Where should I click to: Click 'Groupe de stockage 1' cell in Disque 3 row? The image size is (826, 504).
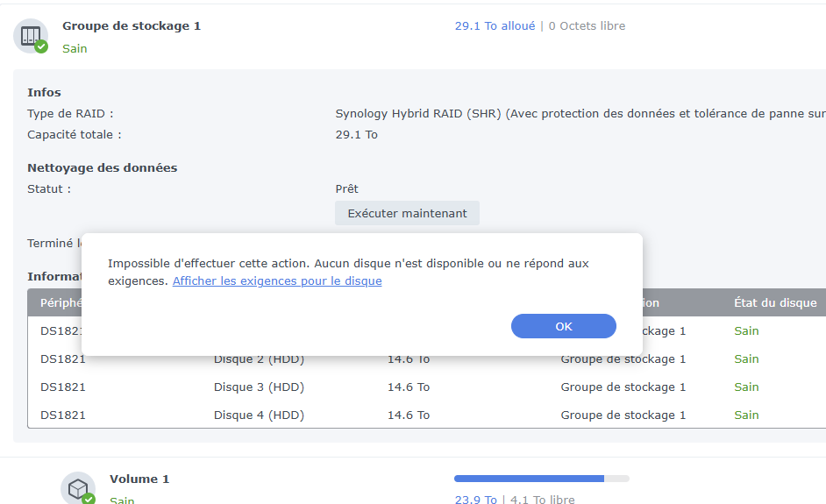click(623, 387)
